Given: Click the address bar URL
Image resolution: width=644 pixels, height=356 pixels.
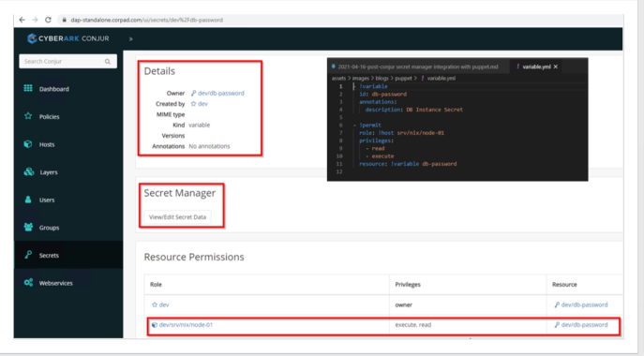Looking at the screenshot, I should [x=146, y=20].
